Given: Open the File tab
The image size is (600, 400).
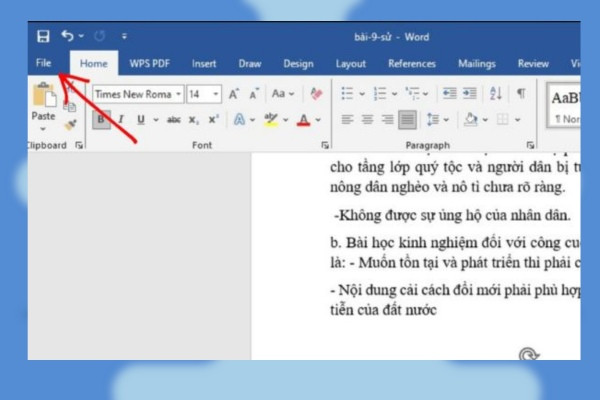Looking at the screenshot, I should tap(43, 63).
